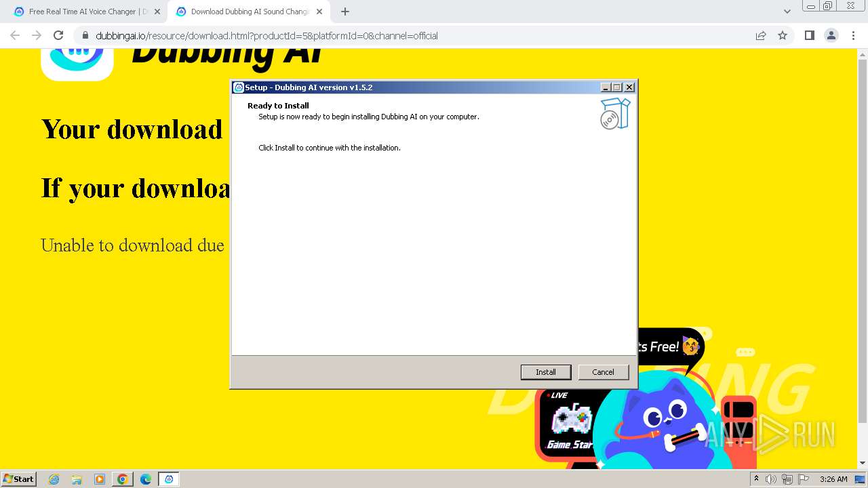Reload the dubbingai.io page

58,35
